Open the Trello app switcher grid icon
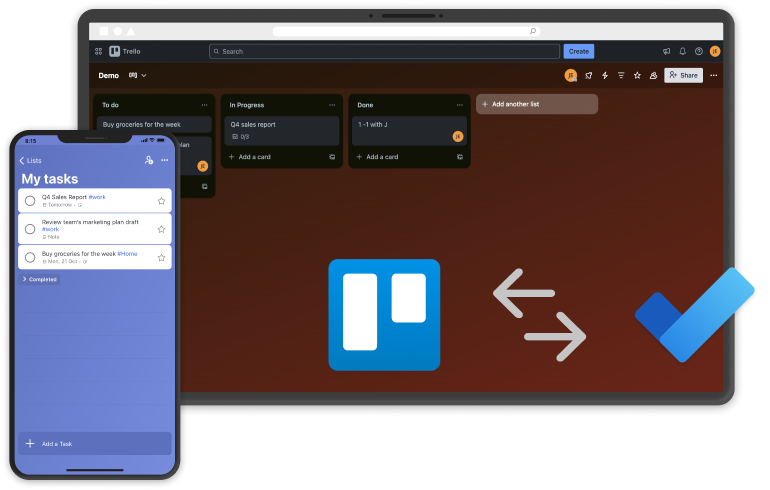This screenshot has height=490, width=770. pyautogui.click(x=98, y=51)
